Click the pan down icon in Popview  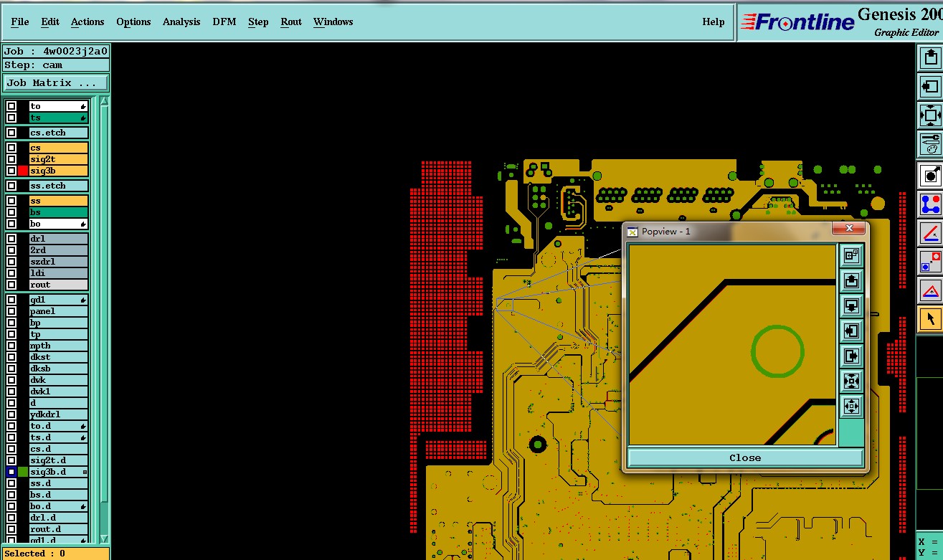click(x=851, y=305)
